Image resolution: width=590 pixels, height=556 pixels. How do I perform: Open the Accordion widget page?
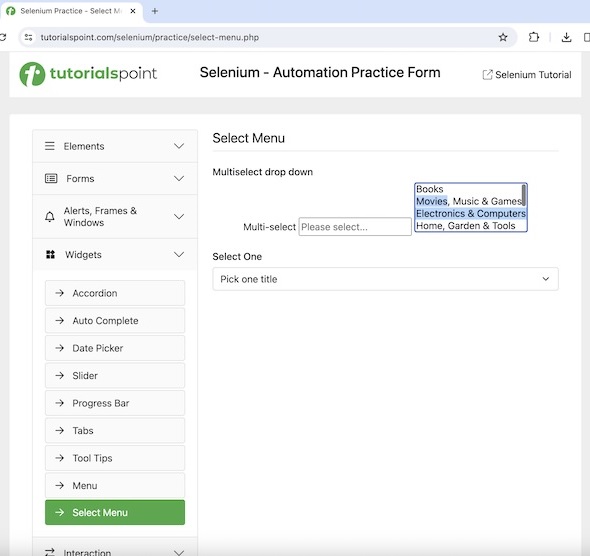[115, 293]
